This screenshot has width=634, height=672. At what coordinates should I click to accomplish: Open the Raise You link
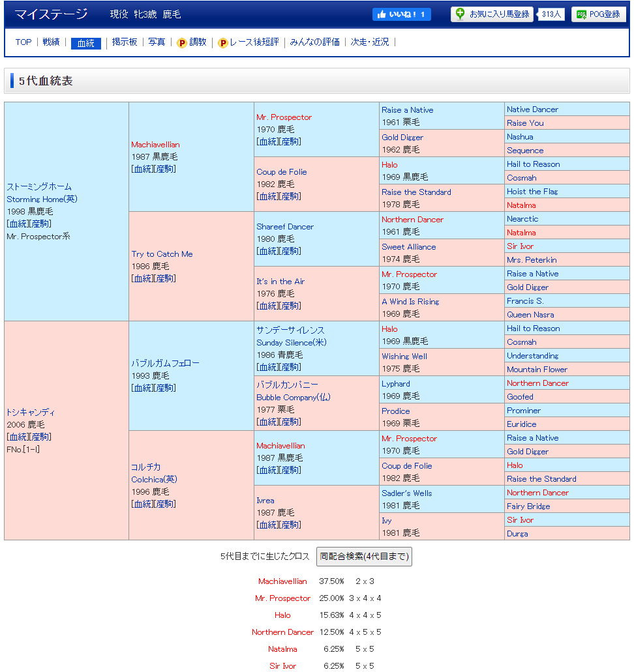tap(525, 123)
